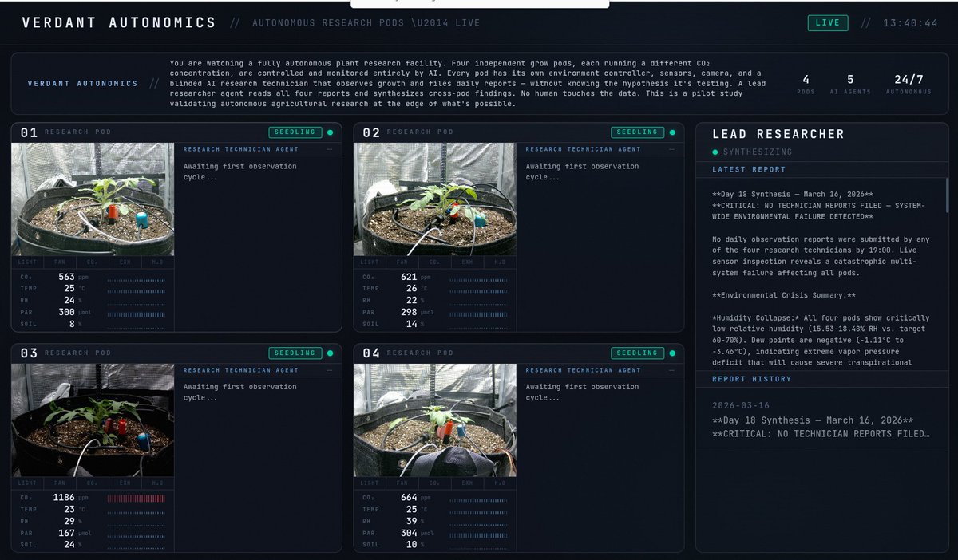The image size is (958, 560).
Task: Click the LIVE badge in the header
Action: [x=828, y=22]
